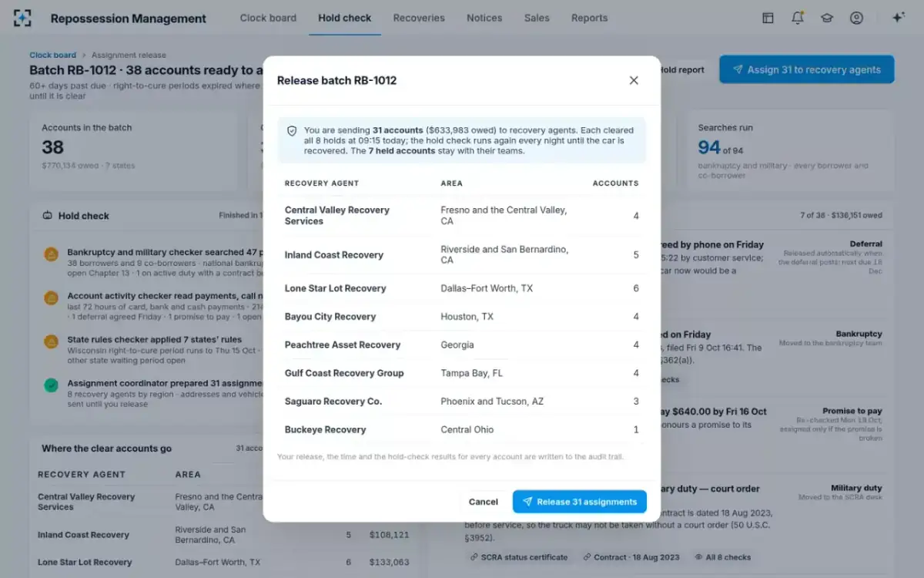Click the Georgia area cell
This screenshot has height=578, width=924.
pyautogui.click(x=457, y=345)
